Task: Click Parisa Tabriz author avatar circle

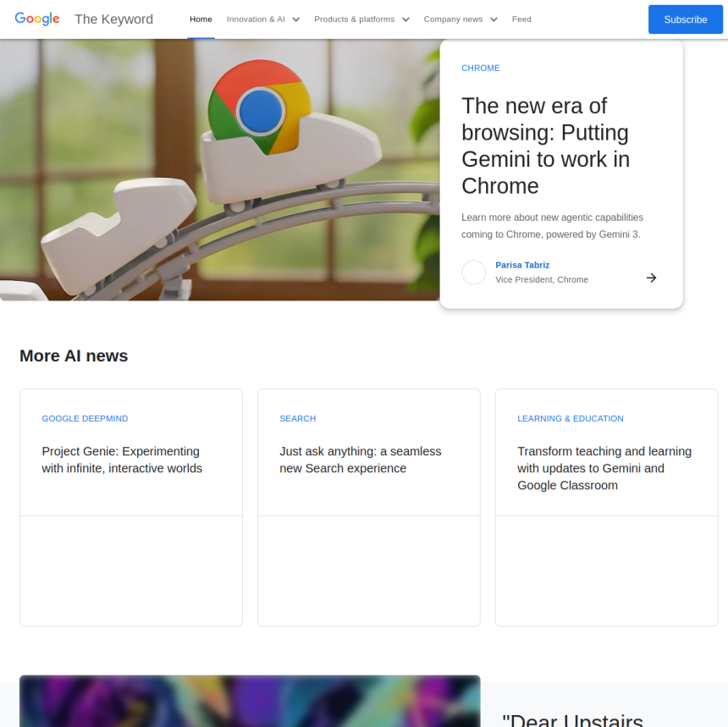Action: pos(474,273)
